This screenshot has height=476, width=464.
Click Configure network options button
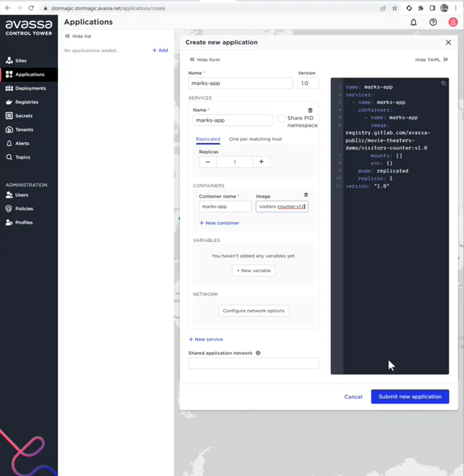253,311
